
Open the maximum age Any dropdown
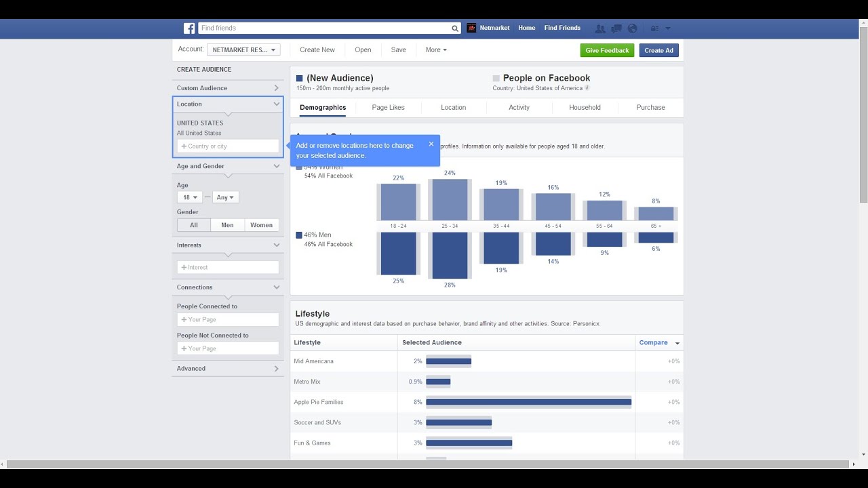[225, 197]
